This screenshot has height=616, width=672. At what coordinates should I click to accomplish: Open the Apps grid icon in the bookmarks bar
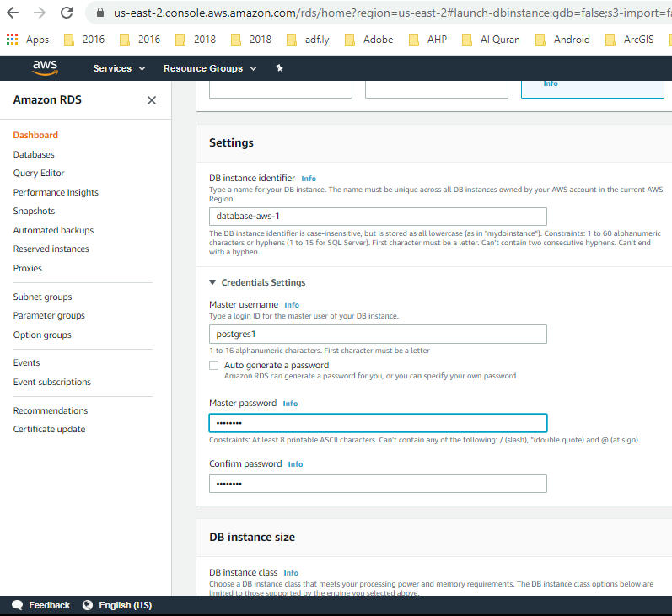(x=12, y=40)
